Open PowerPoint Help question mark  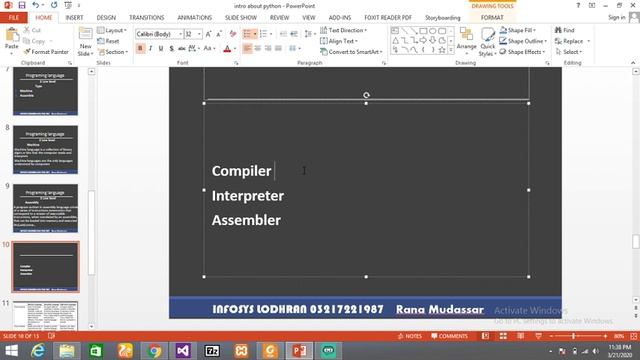point(578,5)
